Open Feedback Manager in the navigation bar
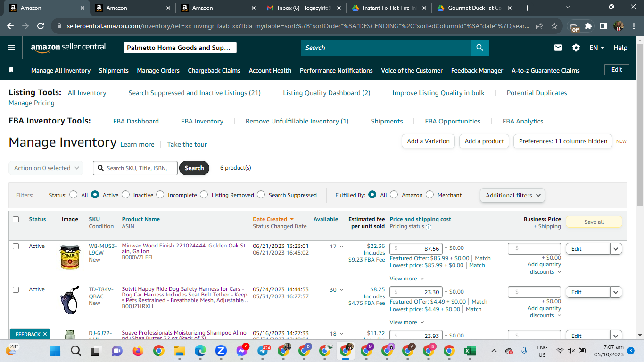The width and height of the screenshot is (644, 362). (477, 70)
